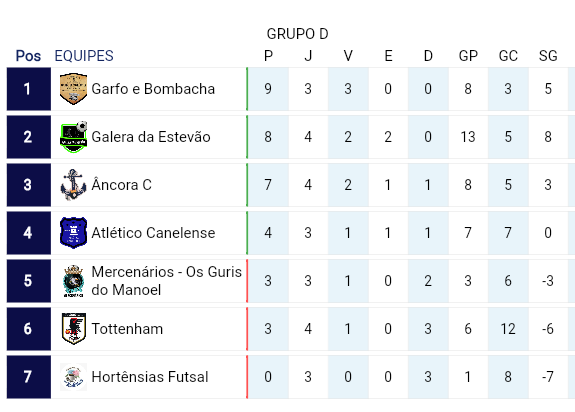
Task: Click the GP column header
Action: point(468,56)
